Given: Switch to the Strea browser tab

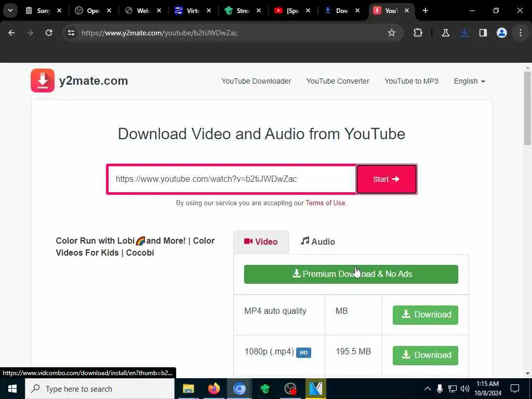Looking at the screenshot, I should 243,10.
